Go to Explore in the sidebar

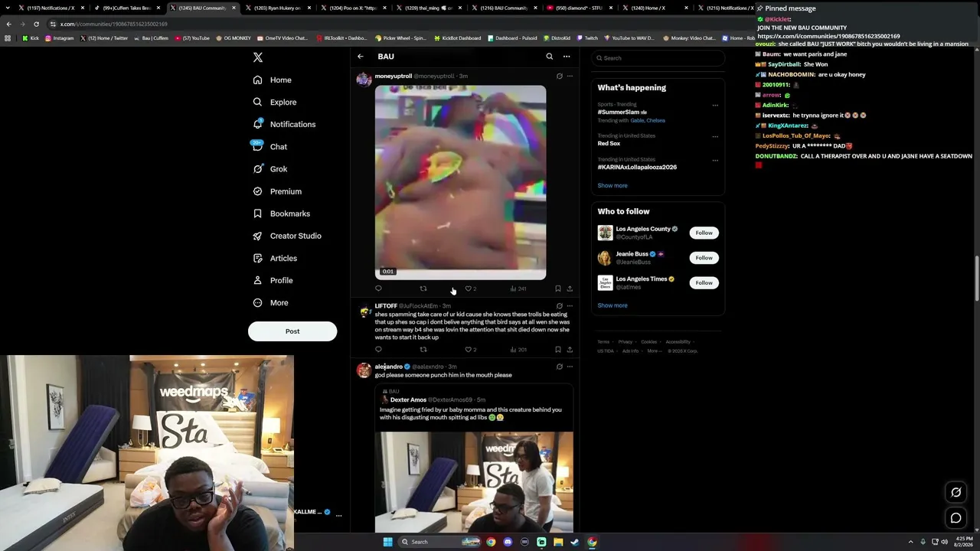click(x=274, y=102)
